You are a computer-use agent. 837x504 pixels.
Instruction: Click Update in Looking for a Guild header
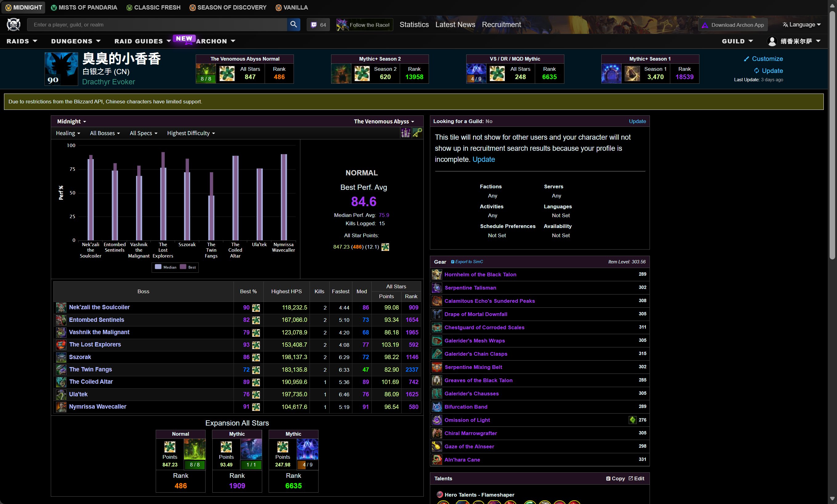[637, 121]
